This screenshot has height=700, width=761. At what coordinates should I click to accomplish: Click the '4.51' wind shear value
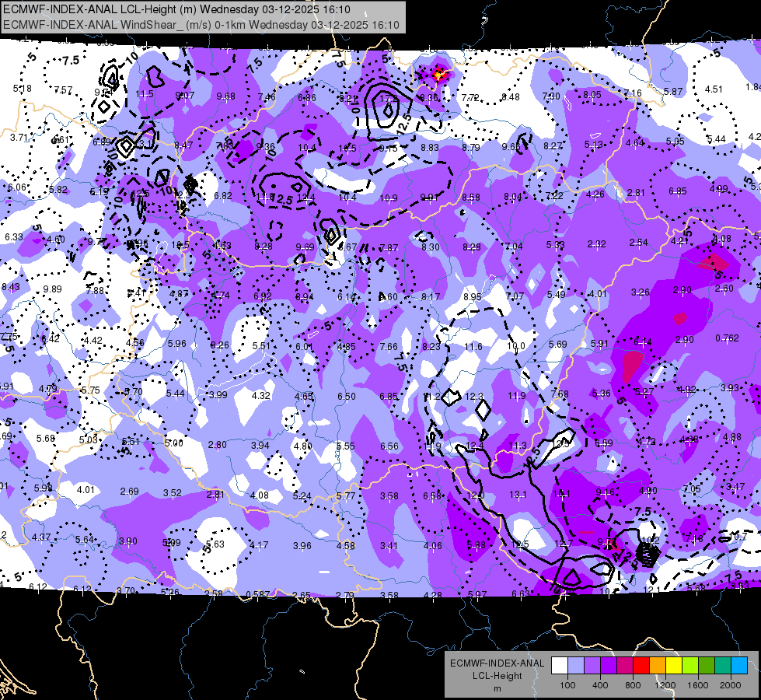pos(714,89)
